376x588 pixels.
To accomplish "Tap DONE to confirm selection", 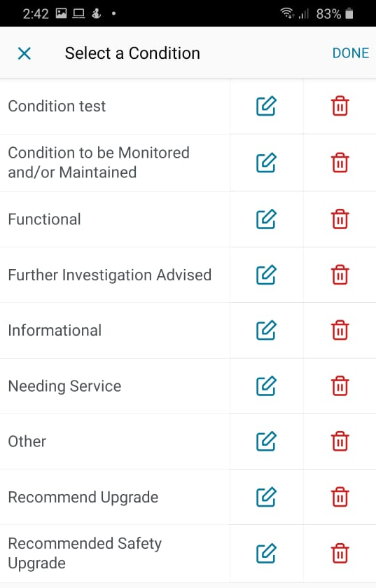I will point(351,53).
